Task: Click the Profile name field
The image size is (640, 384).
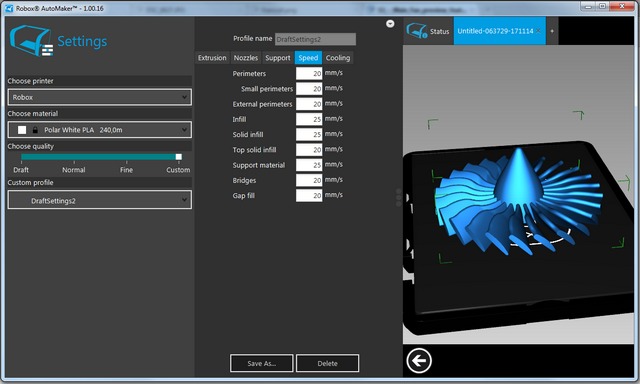Action: pos(315,39)
